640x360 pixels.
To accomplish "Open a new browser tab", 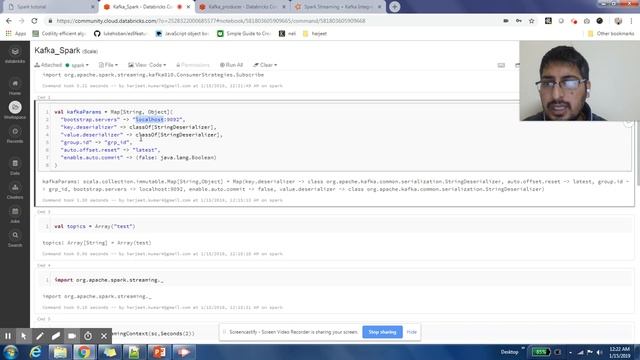I will click(x=395, y=7).
